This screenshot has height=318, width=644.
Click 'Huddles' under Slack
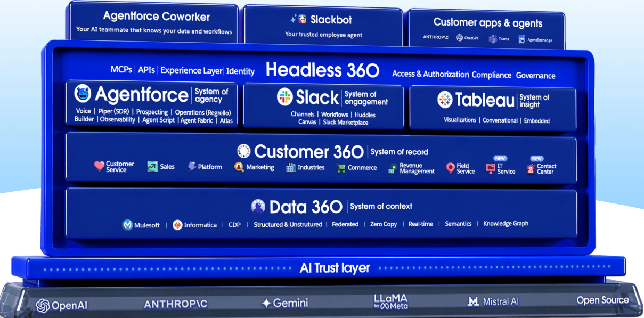pyautogui.click(x=365, y=115)
